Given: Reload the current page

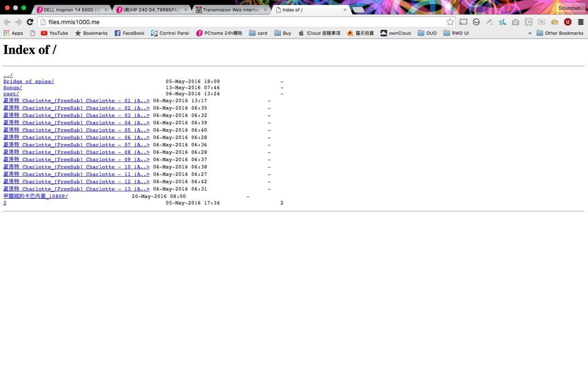Looking at the screenshot, I should [30, 22].
